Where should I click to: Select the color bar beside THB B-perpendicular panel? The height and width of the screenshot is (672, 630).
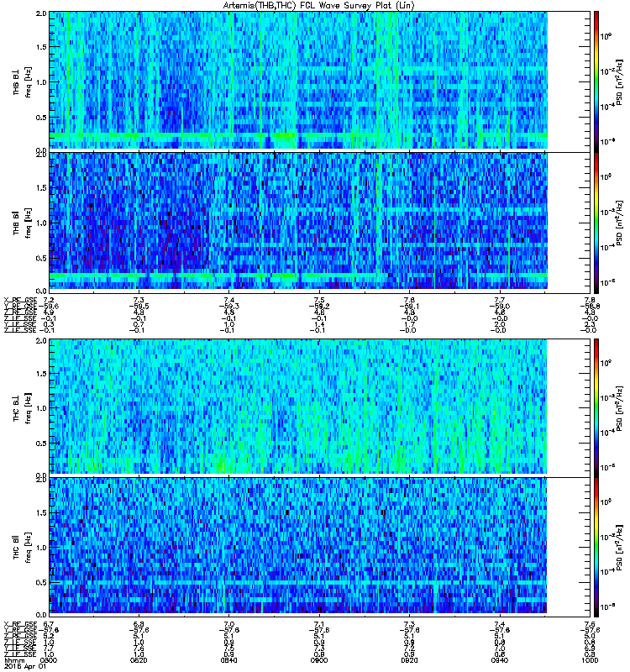596,81
